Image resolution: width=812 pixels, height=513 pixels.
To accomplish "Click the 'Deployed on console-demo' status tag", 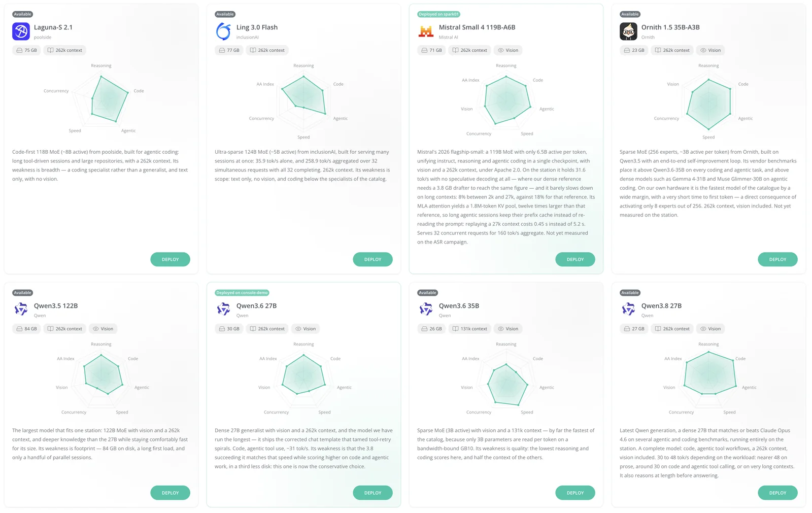I will click(242, 293).
